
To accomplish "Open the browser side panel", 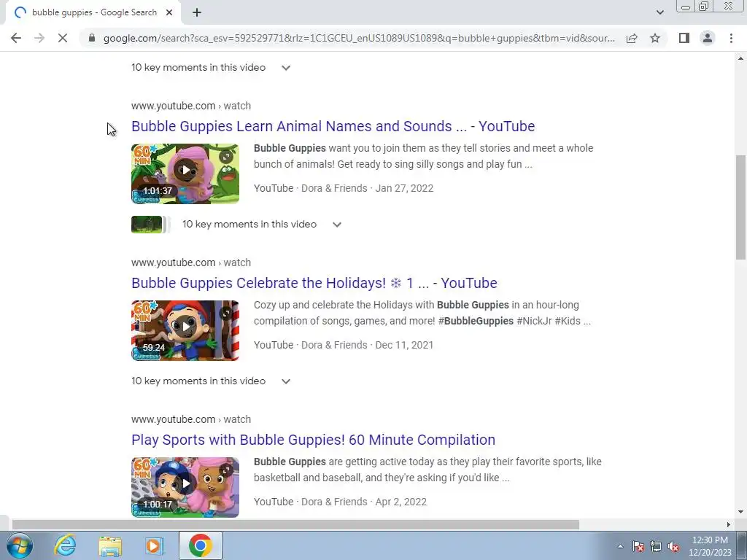I will (684, 38).
